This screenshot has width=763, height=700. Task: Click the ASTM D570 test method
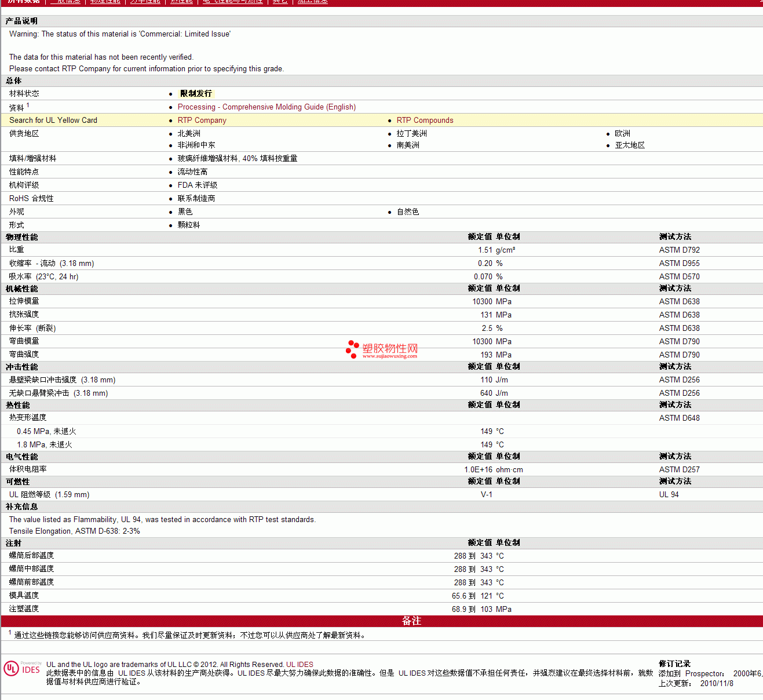pos(679,276)
